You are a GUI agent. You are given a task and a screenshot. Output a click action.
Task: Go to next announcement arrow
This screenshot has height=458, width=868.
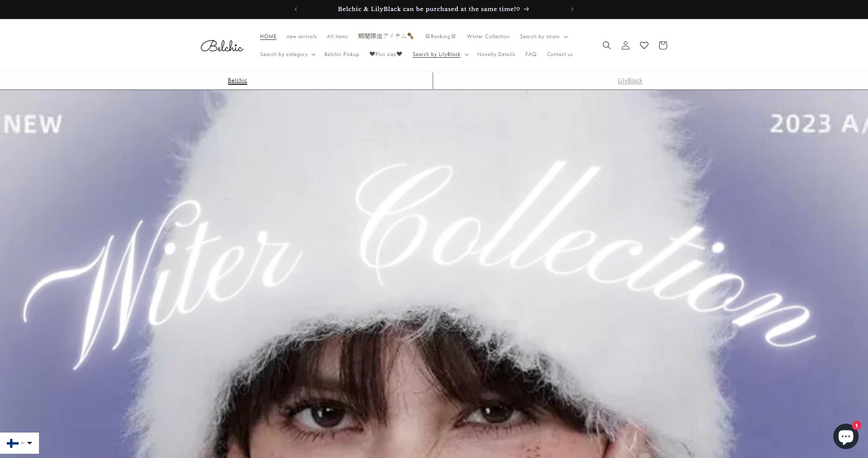[x=572, y=9]
